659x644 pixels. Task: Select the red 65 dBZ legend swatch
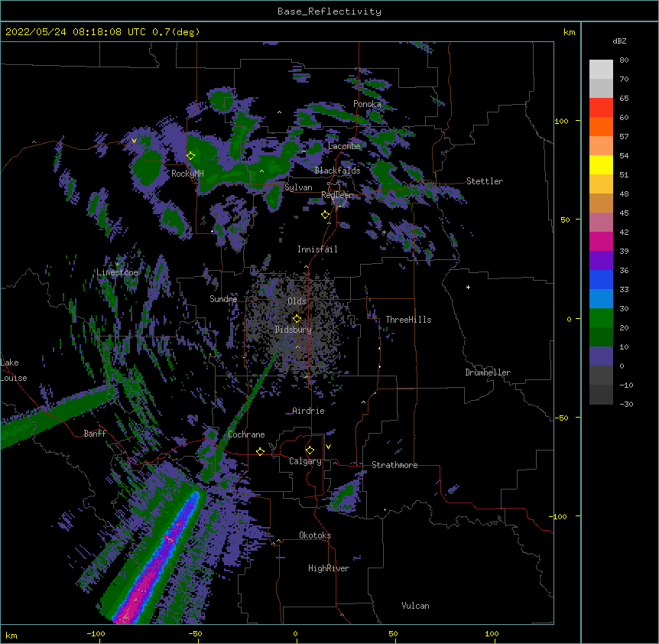[601, 107]
